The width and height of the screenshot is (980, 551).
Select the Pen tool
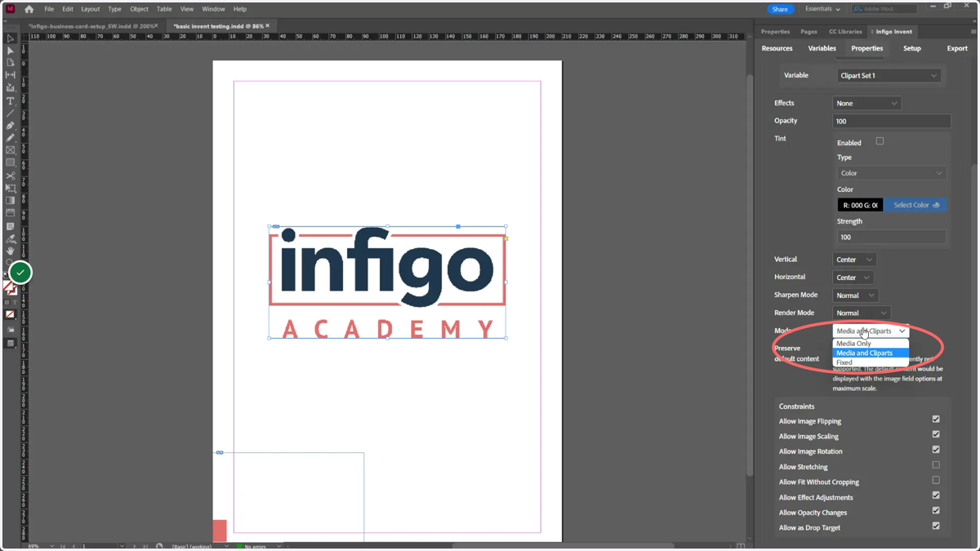[x=11, y=126]
